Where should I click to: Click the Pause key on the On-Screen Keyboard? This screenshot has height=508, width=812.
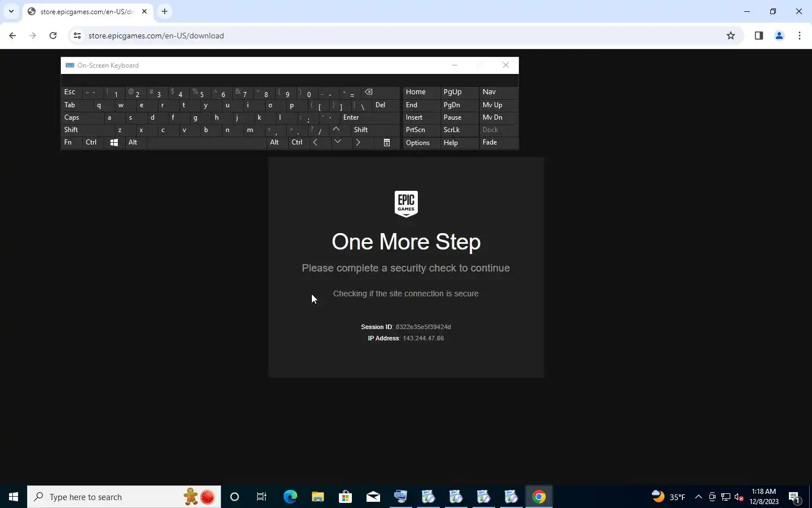pos(459,117)
